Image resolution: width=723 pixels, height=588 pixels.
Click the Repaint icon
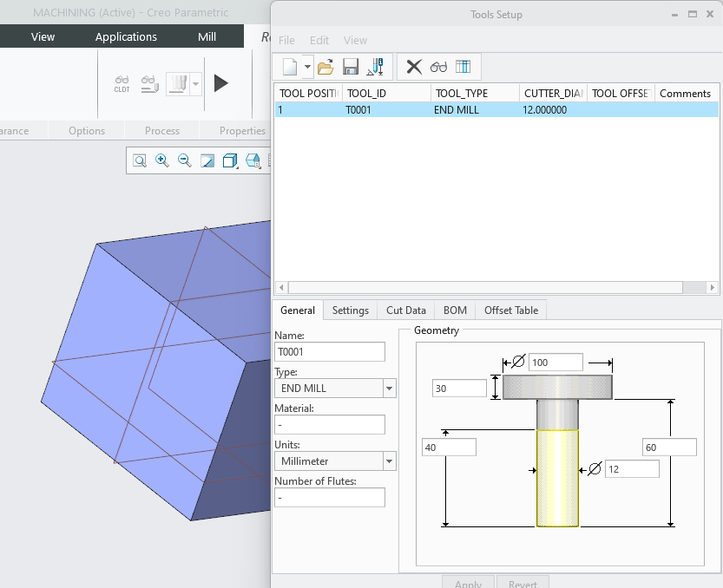(207, 160)
